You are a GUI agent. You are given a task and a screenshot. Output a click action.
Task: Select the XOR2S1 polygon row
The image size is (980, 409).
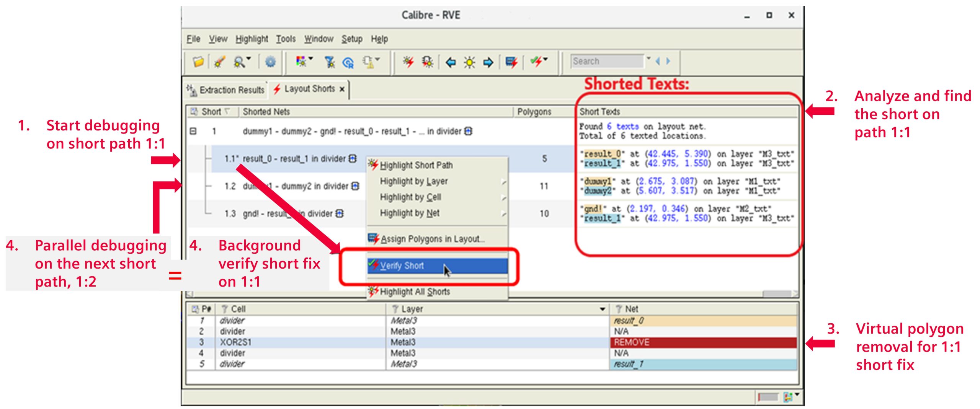point(492,342)
